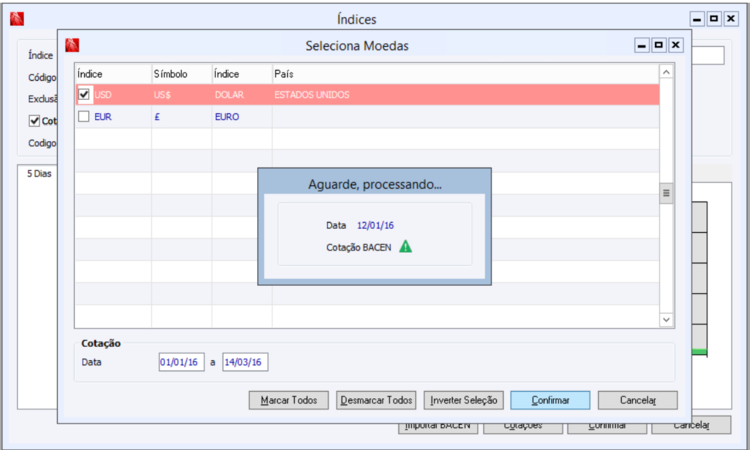This screenshot has width=750, height=450.
Task: Cancel the Seleciona Moedas dialog
Action: point(638,400)
